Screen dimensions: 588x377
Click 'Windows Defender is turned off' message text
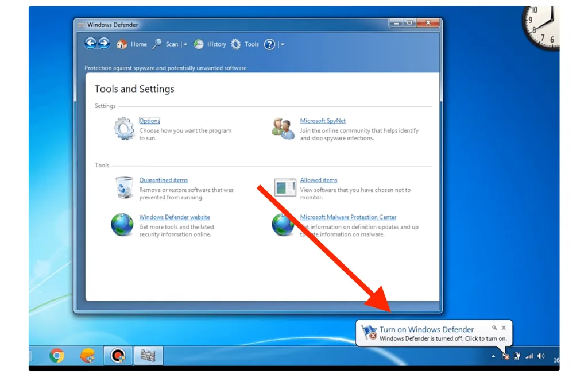click(443, 338)
